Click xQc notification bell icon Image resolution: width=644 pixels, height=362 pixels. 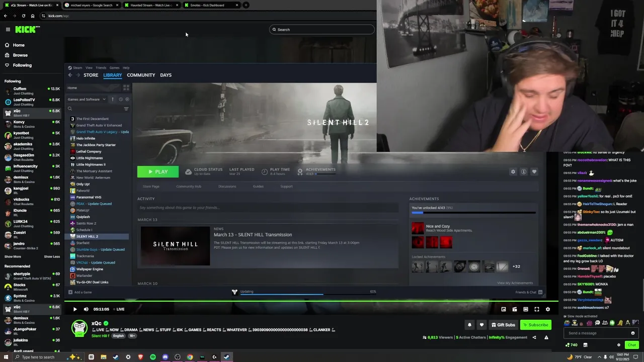[x=469, y=325]
